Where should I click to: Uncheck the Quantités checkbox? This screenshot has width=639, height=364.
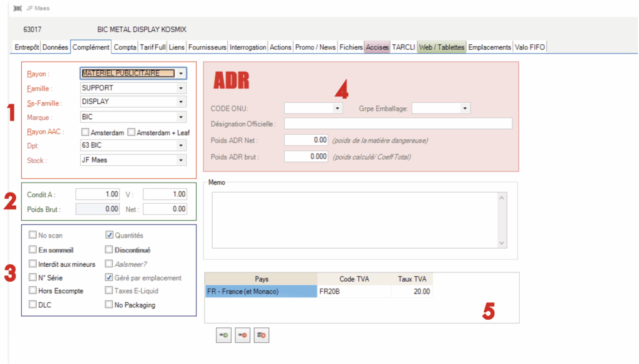click(x=109, y=236)
